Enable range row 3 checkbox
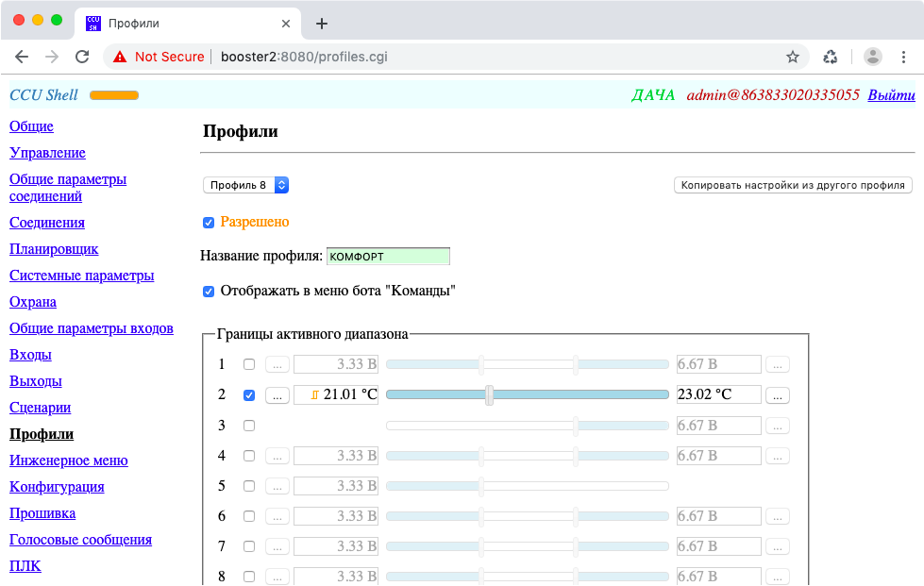 249,426
